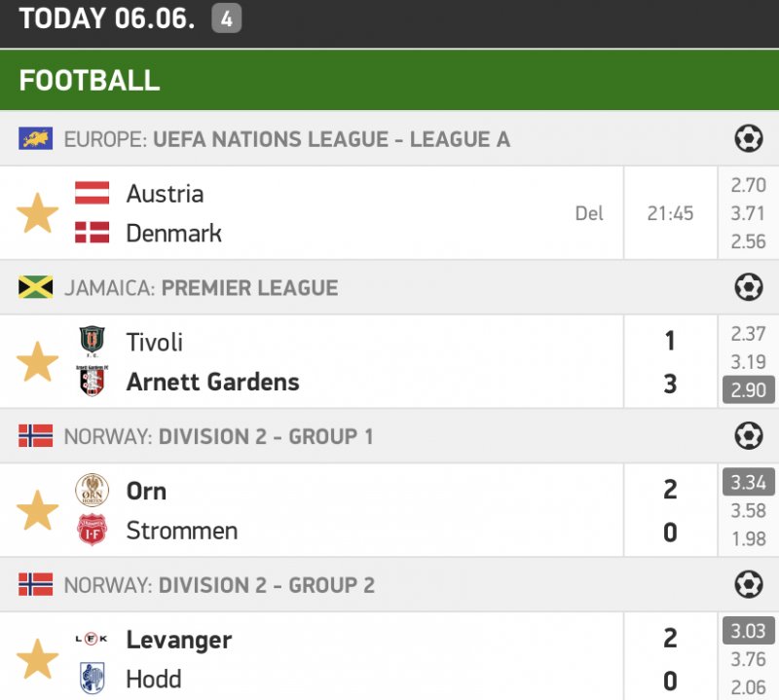Click soccer ball icon for Norway Group 1
Screen dimensions: 779x700
point(748,436)
